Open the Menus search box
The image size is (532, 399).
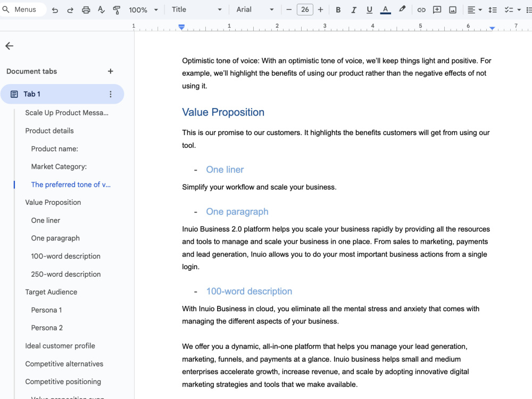[x=22, y=10]
